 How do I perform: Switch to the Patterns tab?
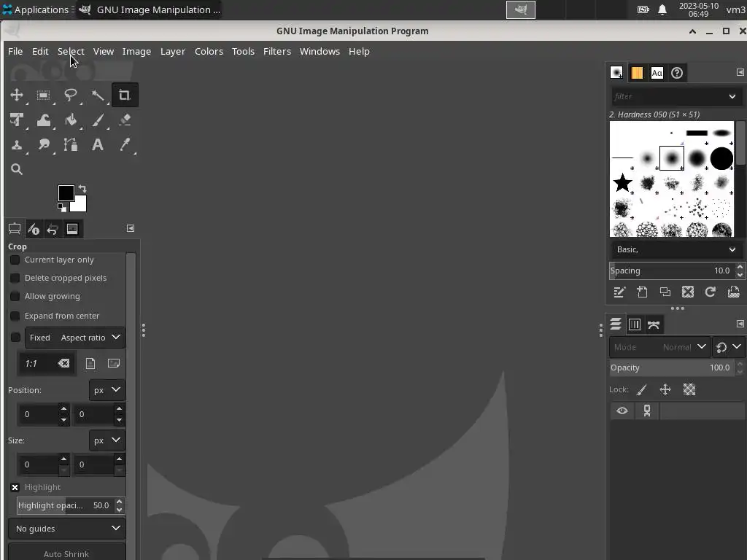point(636,72)
